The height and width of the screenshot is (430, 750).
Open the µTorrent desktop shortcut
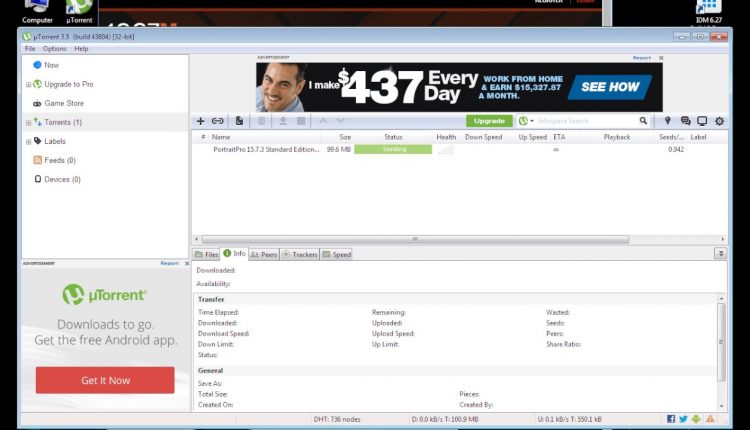[x=79, y=11]
